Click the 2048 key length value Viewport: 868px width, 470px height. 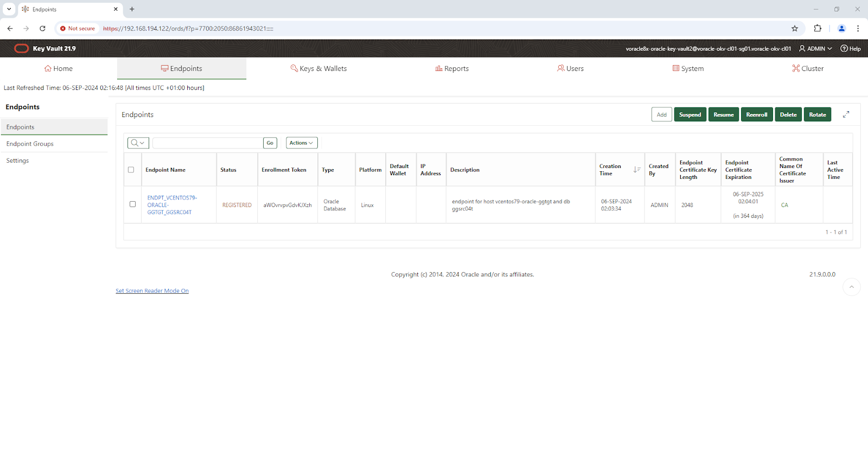click(x=687, y=205)
